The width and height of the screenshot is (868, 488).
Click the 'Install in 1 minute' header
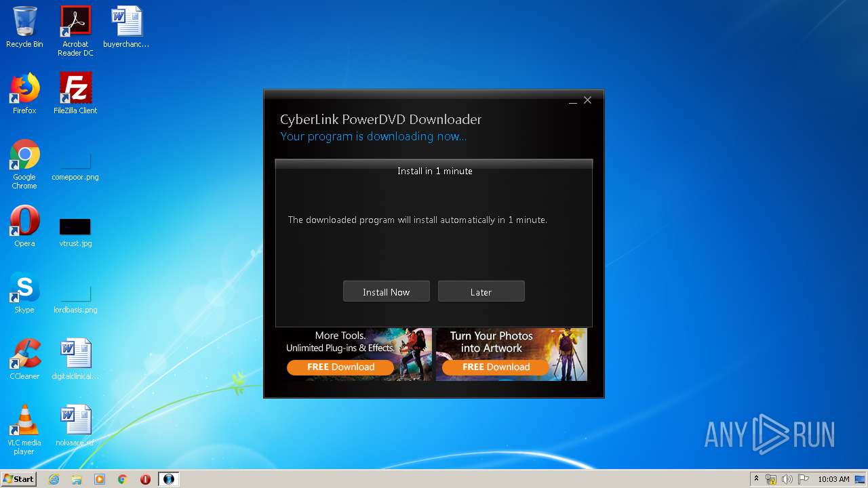[x=435, y=171]
